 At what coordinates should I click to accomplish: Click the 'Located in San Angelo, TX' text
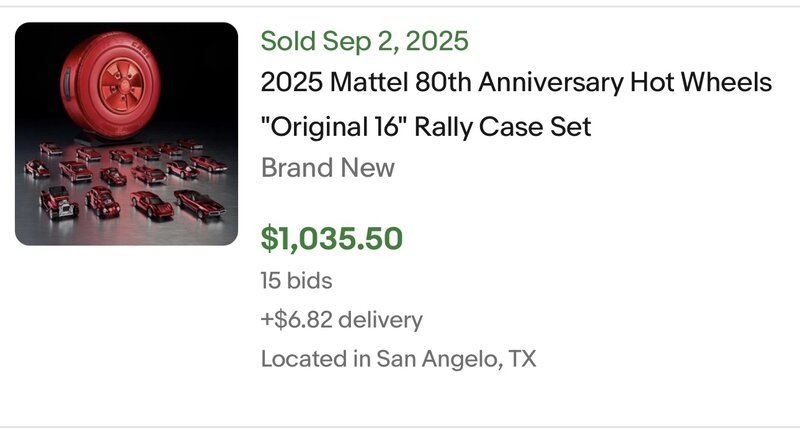[x=398, y=359]
